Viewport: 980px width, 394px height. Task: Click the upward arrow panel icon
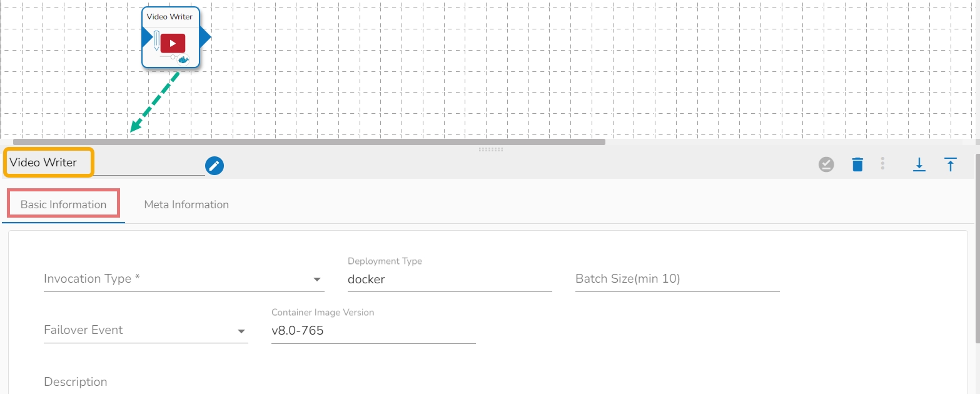[950, 164]
